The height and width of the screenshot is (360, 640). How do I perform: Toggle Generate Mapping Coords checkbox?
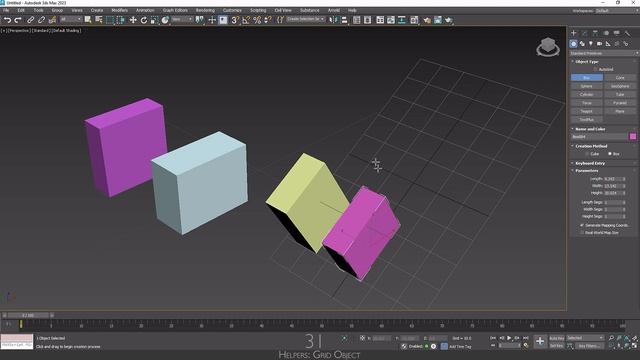pyautogui.click(x=582, y=225)
